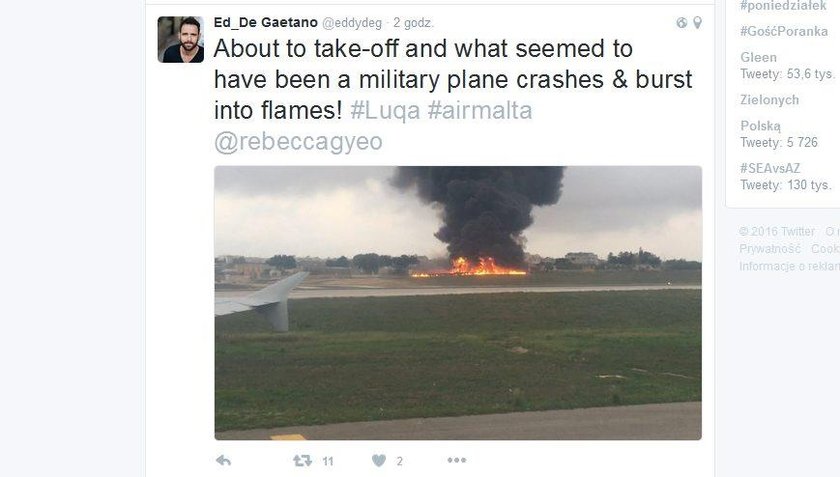Open the @rebeccagyeo mention

coord(298,142)
